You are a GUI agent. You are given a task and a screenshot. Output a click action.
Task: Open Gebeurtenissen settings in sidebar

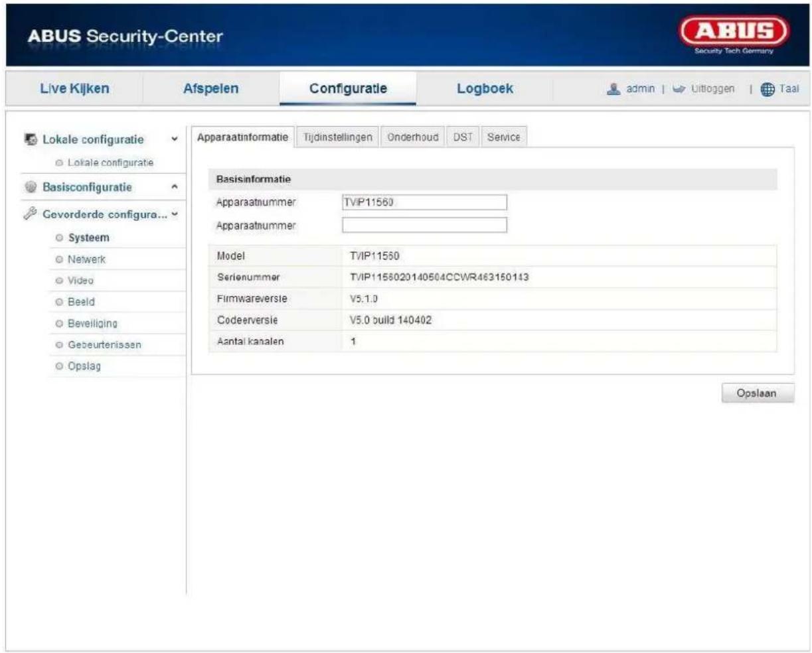pos(105,345)
